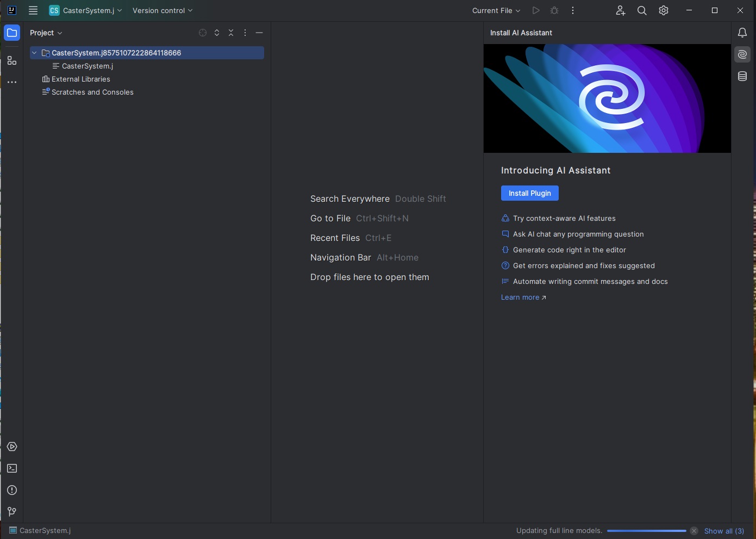Click 'Try context-aware AI features' text
The height and width of the screenshot is (539, 756).
564,218
